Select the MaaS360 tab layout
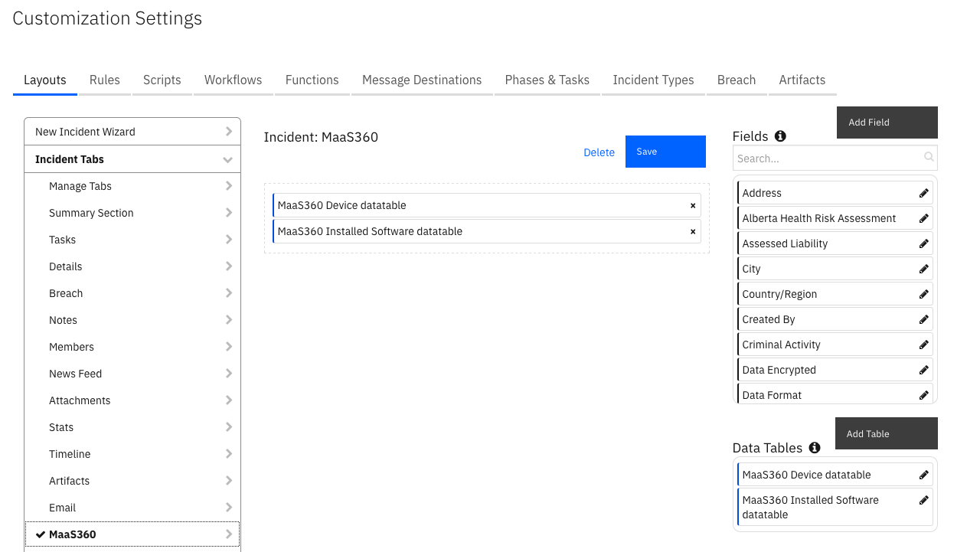The image size is (980, 552). pos(132,534)
